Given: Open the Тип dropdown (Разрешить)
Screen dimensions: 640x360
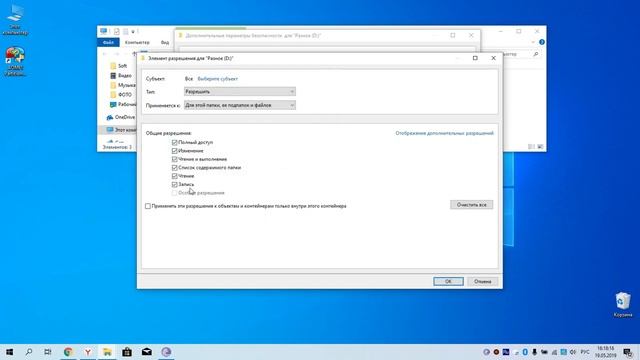Looking at the screenshot, I should pos(240,91).
